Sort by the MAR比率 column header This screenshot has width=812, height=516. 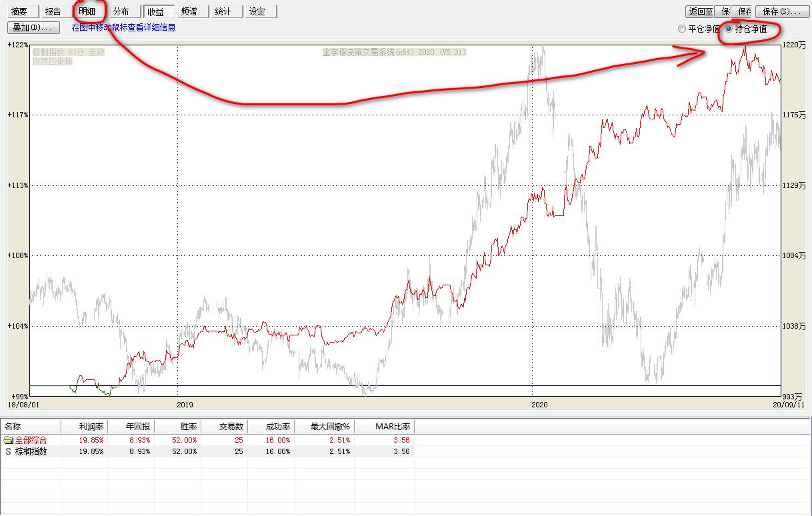click(384, 427)
